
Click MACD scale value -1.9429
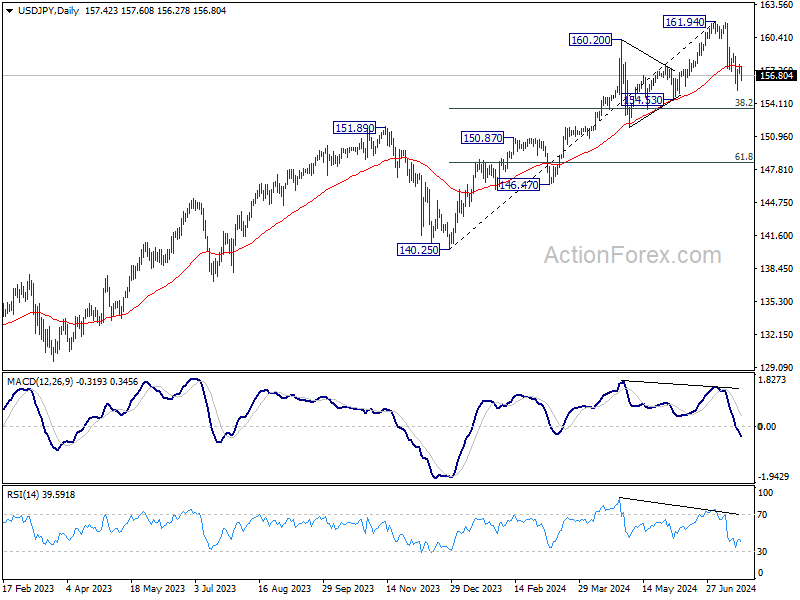click(774, 477)
